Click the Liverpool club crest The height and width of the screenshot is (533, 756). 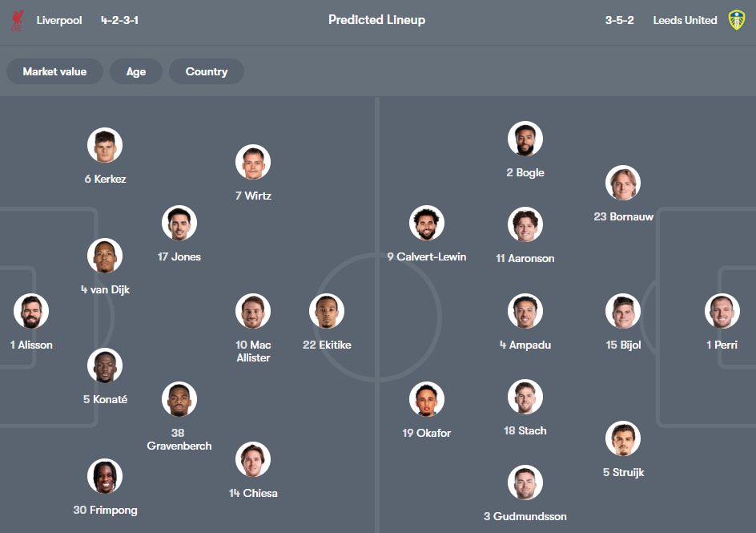click(17, 19)
